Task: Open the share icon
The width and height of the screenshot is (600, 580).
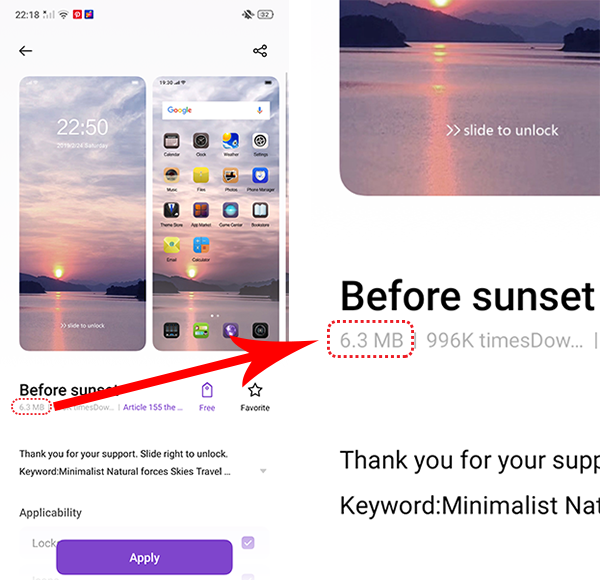Action: click(x=260, y=51)
